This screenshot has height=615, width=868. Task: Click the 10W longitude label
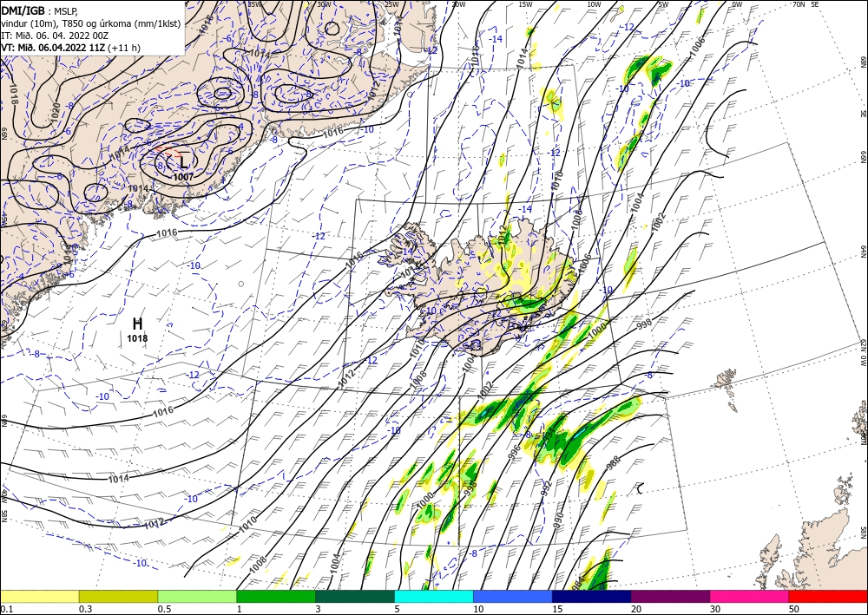click(x=594, y=3)
